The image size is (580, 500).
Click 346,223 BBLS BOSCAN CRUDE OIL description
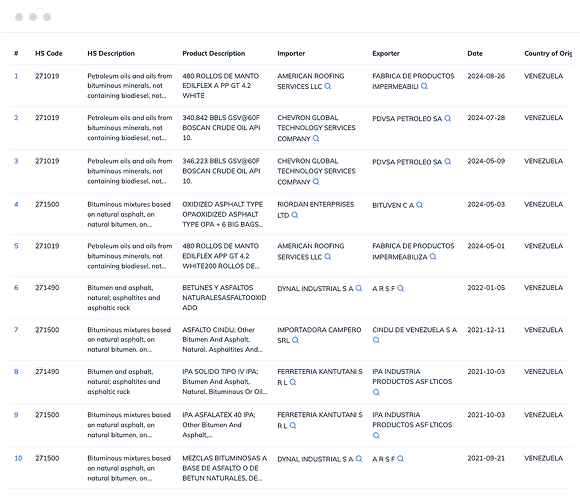[221, 171]
